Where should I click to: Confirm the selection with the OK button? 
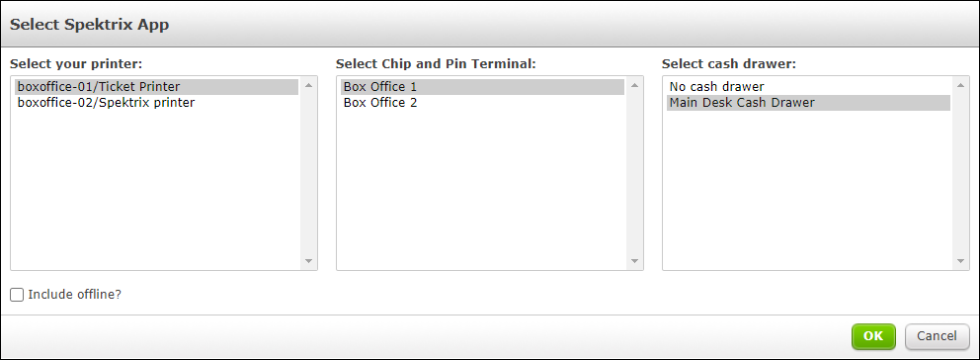click(x=873, y=336)
